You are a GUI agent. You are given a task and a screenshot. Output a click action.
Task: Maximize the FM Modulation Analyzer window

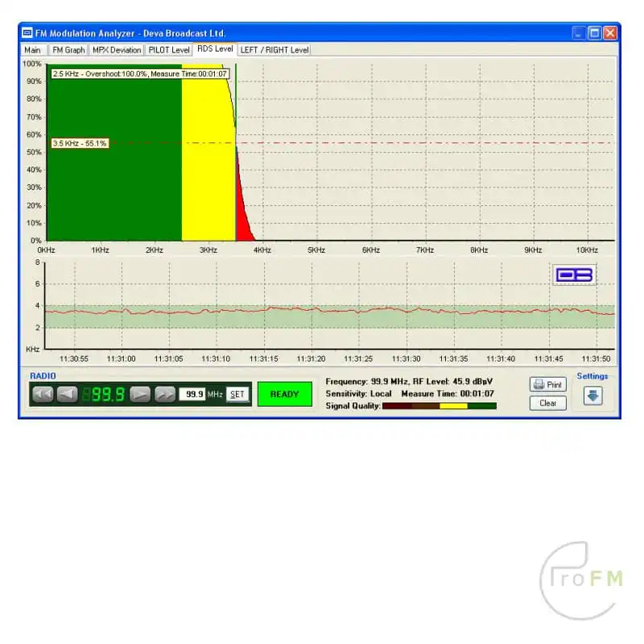tap(594, 33)
